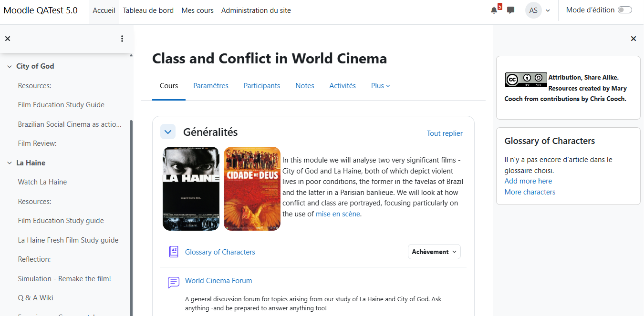Viewport: 644px width, 316px height.
Task: Click the La Haine section title in index
Action: tap(31, 163)
